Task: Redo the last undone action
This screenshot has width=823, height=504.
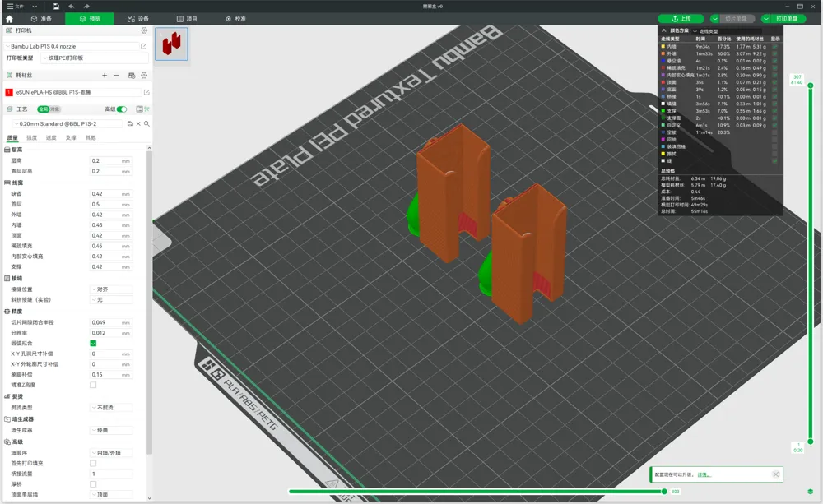Action: coord(86,7)
